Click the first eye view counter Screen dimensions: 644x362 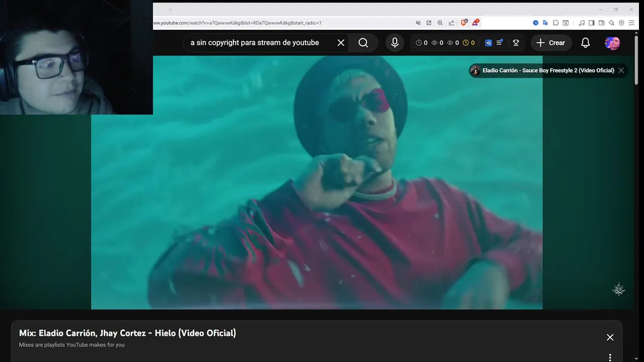(x=438, y=43)
